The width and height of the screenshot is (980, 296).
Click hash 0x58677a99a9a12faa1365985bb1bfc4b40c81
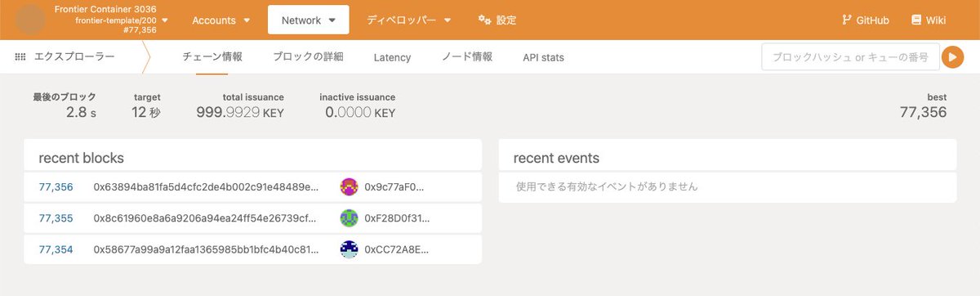click(207, 249)
